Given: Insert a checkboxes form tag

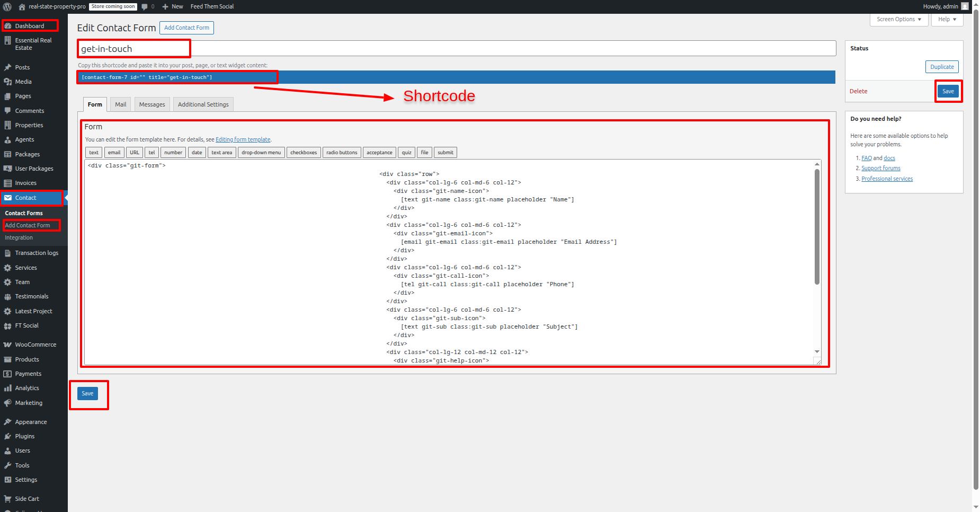Looking at the screenshot, I should 304,153.
